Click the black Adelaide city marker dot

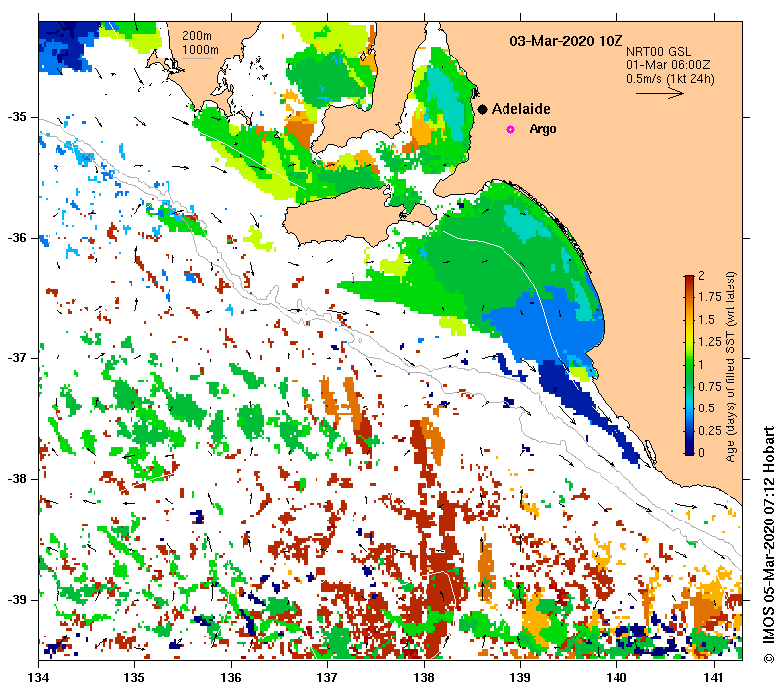[482, 109]
